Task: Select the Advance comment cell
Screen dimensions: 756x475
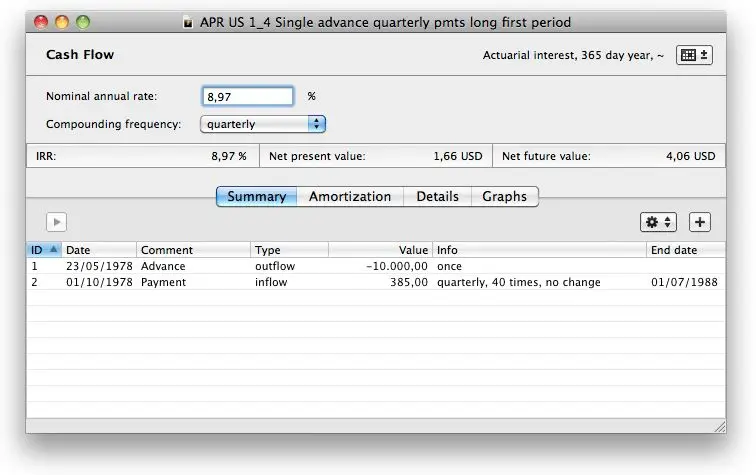Action: coord(163,266)
